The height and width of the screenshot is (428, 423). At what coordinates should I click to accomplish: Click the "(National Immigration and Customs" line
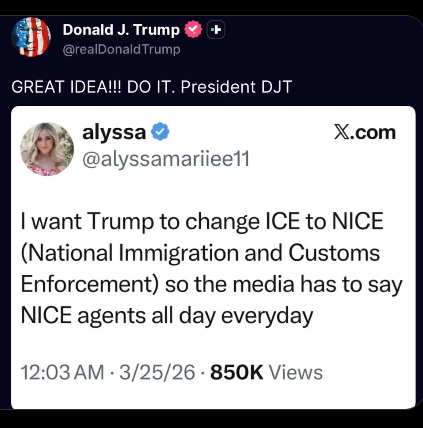pyautogui.click(x=200, y=253)
